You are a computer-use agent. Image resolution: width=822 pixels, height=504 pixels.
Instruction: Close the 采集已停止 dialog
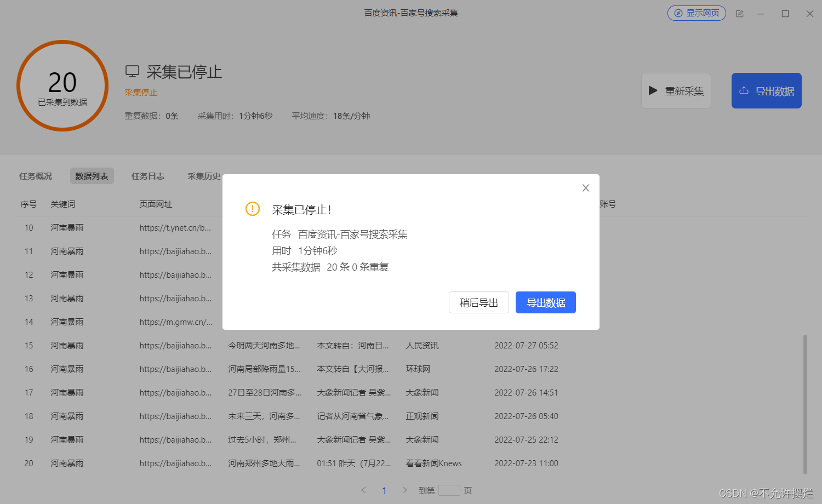coord(586,188)
